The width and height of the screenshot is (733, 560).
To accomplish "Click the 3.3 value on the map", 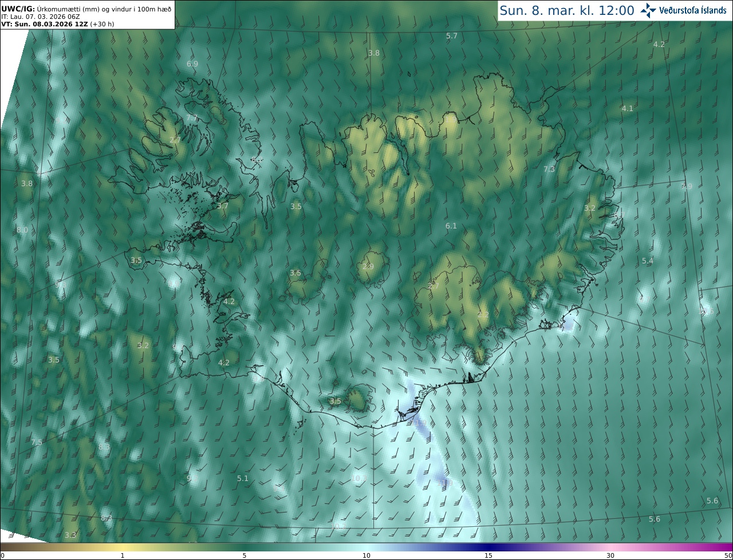I will [x=70, y=535].
